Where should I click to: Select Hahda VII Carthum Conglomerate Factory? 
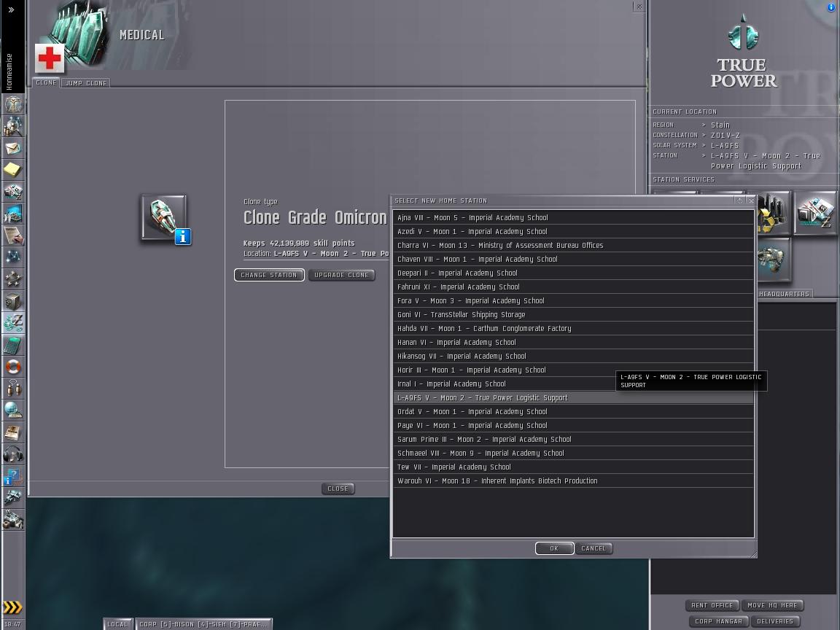(573, 328)
